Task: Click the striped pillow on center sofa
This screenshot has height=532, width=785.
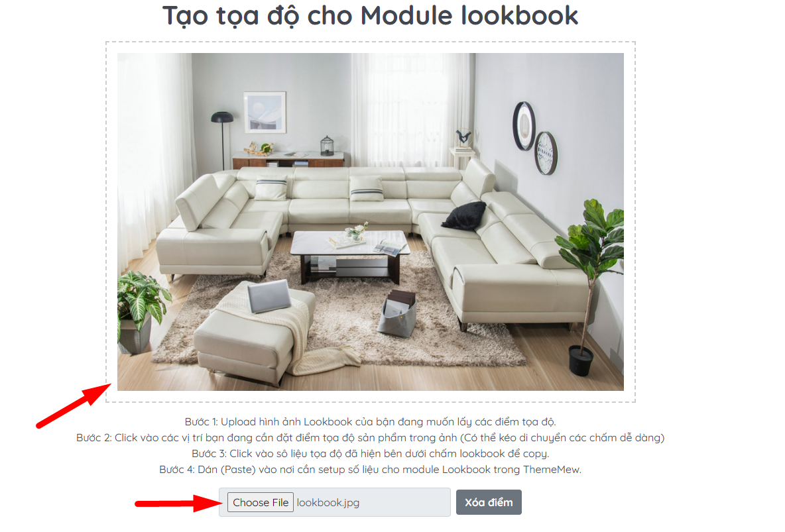Action: 366,189
